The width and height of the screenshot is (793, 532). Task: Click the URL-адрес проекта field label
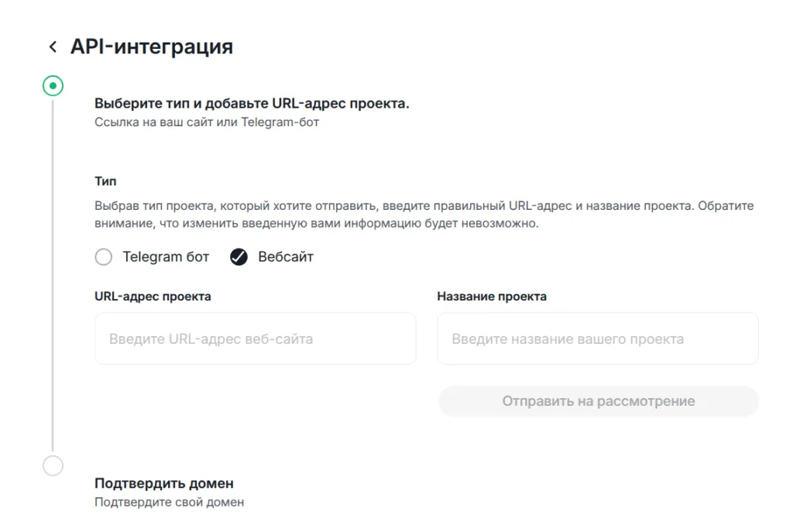153,296
